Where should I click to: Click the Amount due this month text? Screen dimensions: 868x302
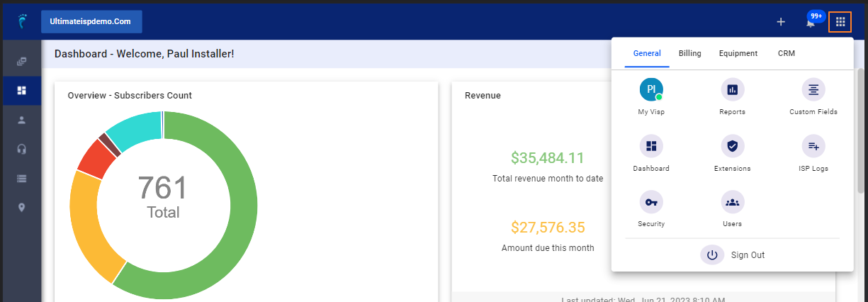pyautogui.click(x=548, y=248)
